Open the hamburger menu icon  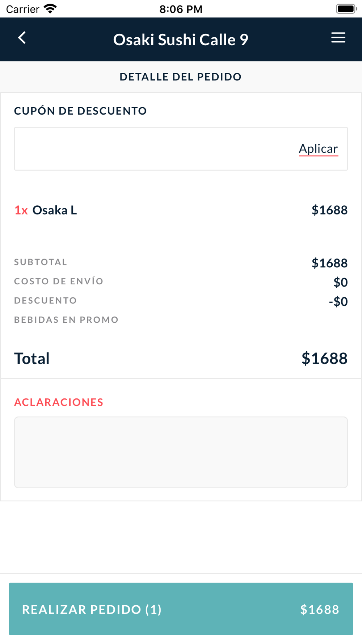[338, 38]
